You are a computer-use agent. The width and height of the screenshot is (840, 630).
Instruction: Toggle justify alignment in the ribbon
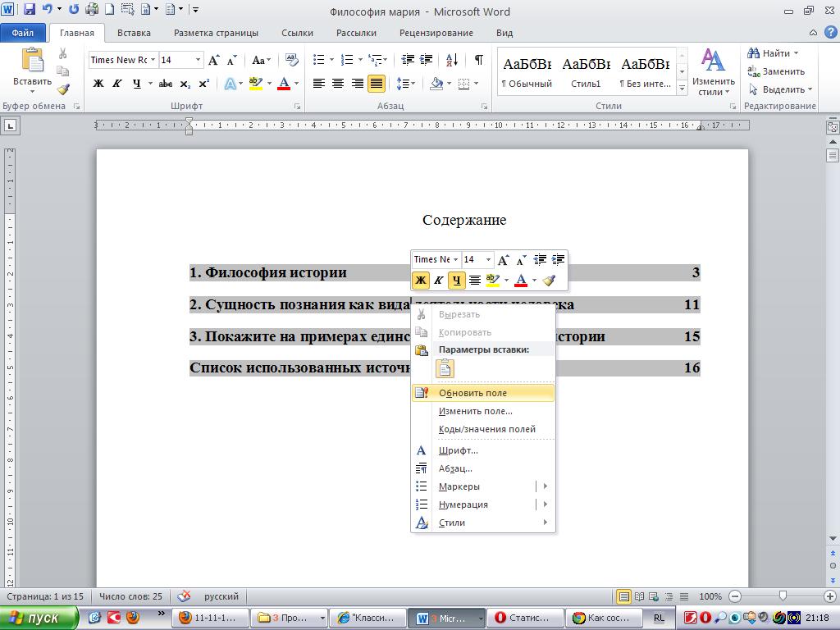click(x=377, y=84)
